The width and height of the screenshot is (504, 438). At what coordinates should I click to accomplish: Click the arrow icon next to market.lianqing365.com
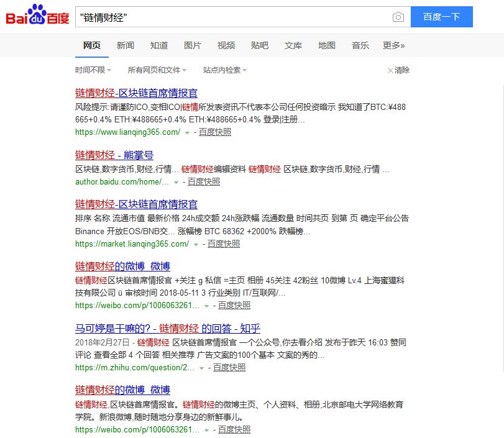click(195, 244)
